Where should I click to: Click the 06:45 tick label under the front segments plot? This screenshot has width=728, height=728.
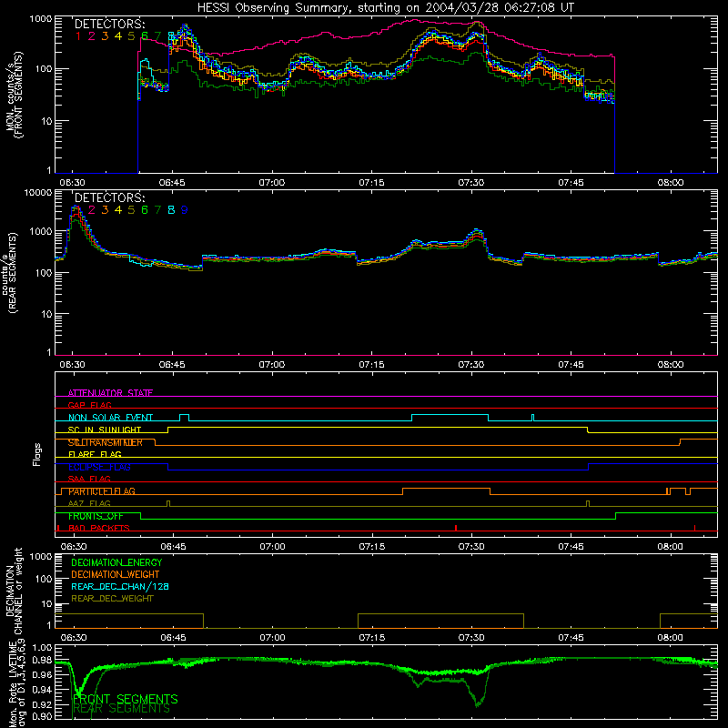[172, 183]
